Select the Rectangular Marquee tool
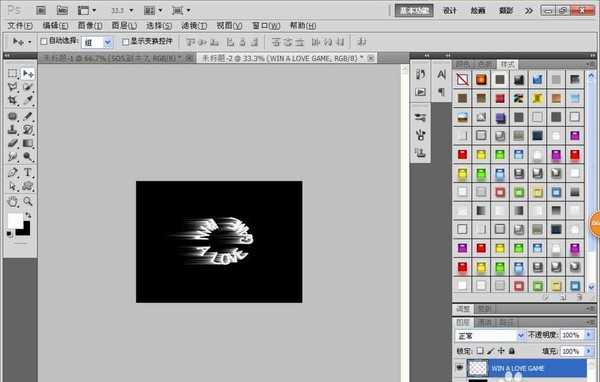This screenshot has width=600, height=382. [x=13, y=73]
